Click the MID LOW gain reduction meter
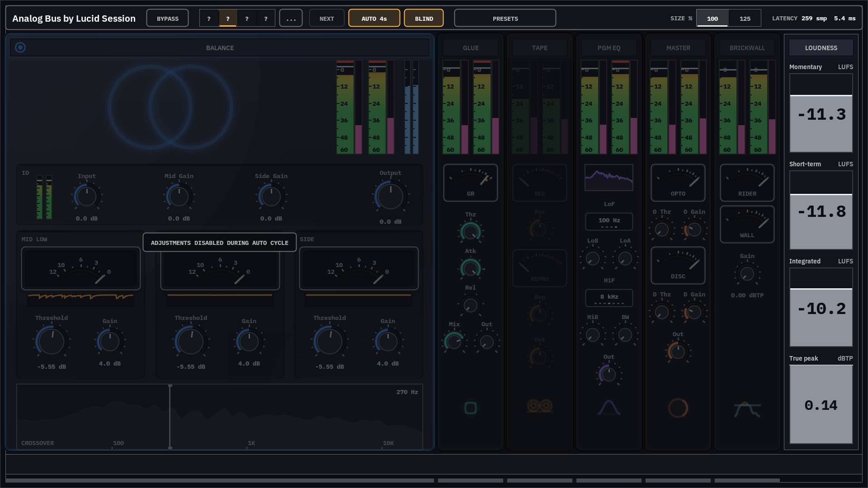 [x=81, y=268]
